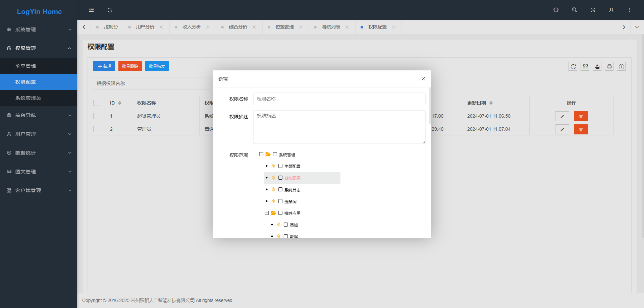Click the table refresh icon
This screenshot has width=644, height=308.
[x=573, y=67]
